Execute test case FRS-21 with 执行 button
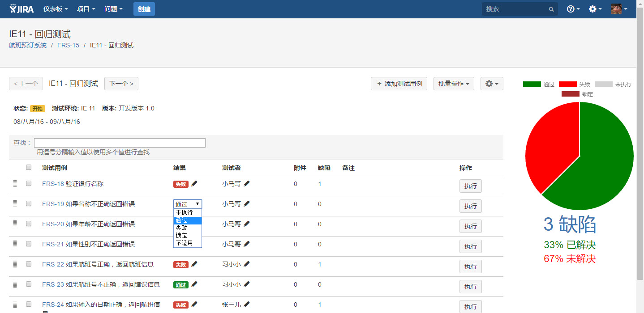 click(x=471, y=246)
